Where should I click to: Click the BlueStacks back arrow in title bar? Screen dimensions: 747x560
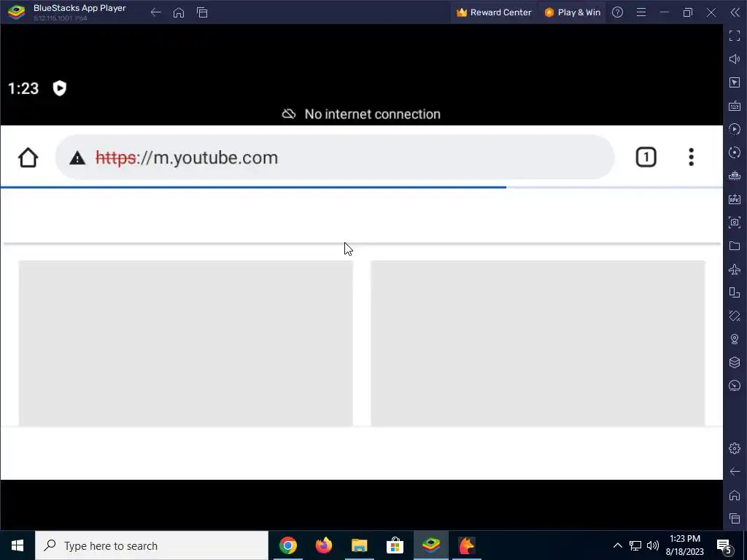[x=156, y=12]
